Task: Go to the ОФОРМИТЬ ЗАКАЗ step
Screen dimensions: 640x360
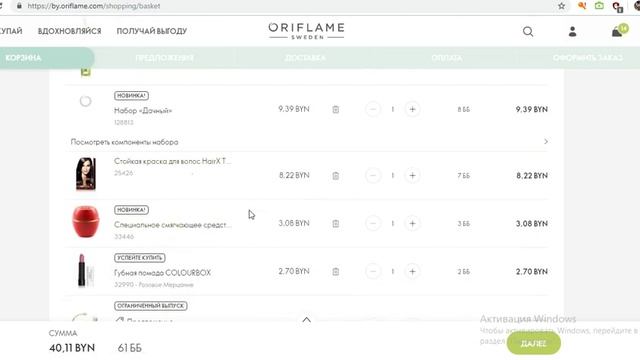Action: click(x=588, y=58)
